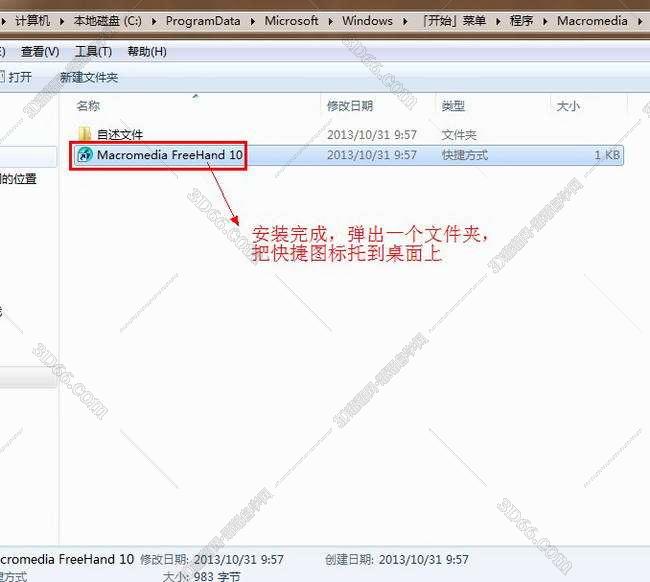Viewport: 650px width, 582px height.
Task: Click 大小: 983 字节 in details pane
Action: pyautogui.click(x=201, y=576)
